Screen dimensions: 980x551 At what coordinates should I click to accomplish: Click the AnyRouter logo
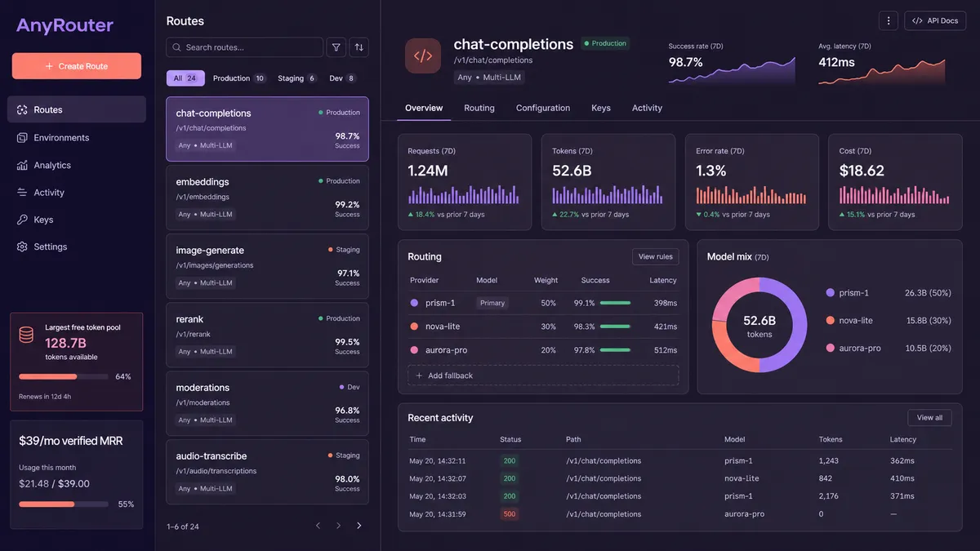click(65, 25)
